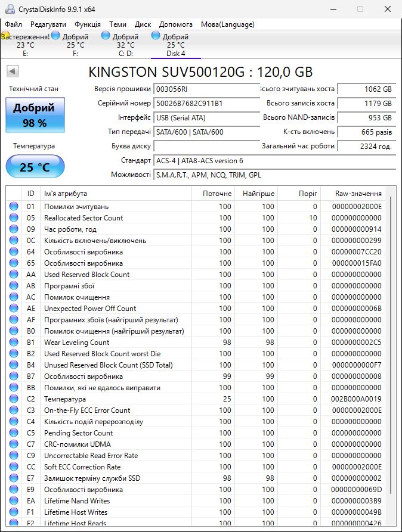Click total host reads value 1062 GB
Screen dimensions: 402x532
pyautogui.click(x=367, y=89)
